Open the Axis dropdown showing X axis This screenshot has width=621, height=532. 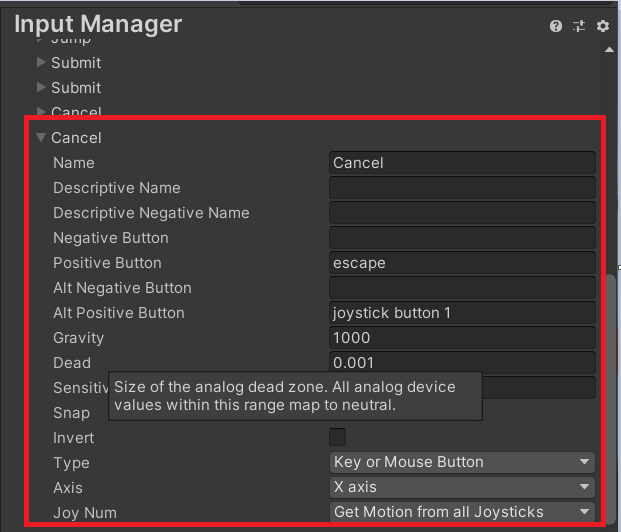point(462,487)
